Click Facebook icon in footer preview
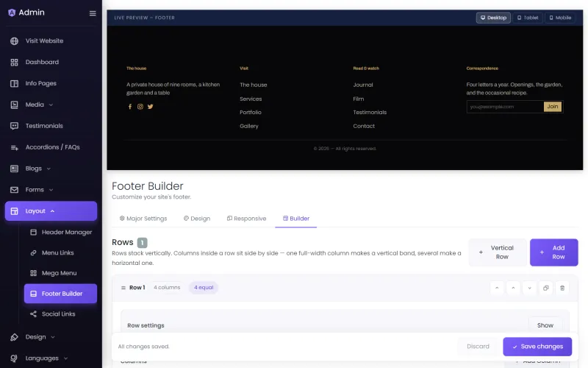 (130, 107)
